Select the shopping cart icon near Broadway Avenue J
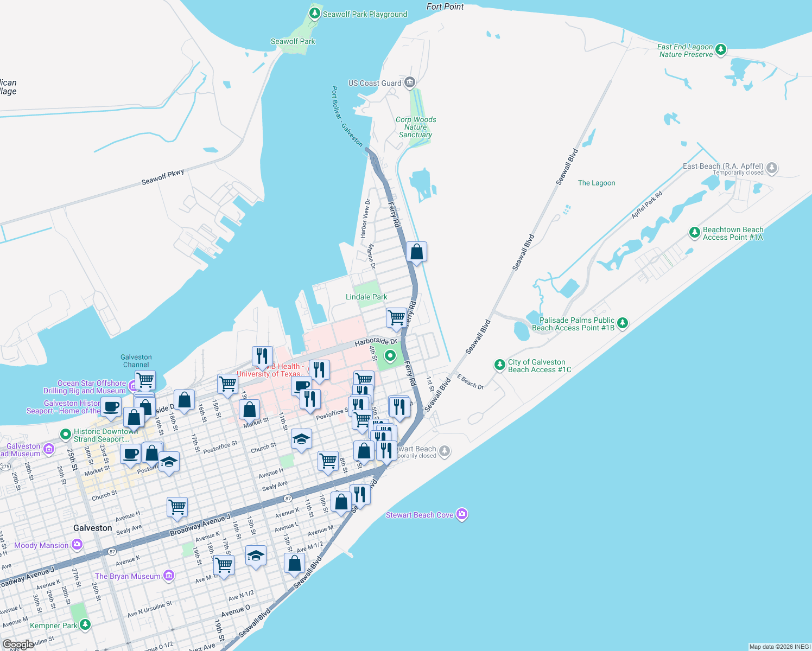 coord(176,508)
